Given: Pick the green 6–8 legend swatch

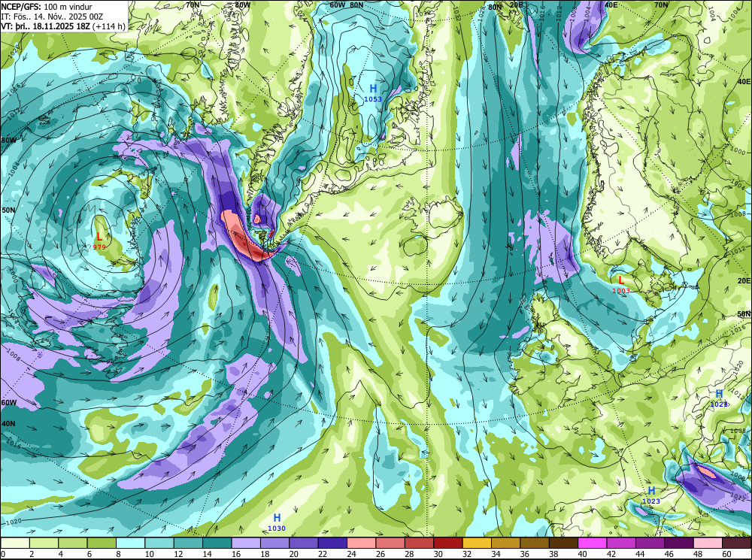Looking at the screenshot, I should coord(102,543).
